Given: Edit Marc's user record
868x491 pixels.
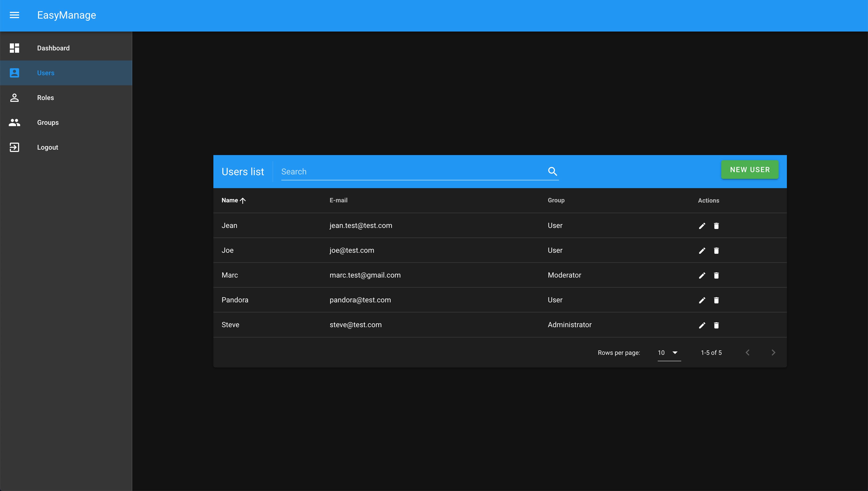Looking at the screenshot, I should [x=702, y=275].
